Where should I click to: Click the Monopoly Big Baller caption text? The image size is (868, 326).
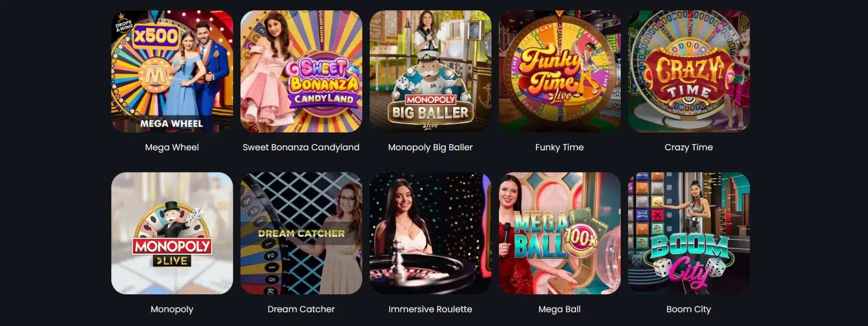(430, 148)
